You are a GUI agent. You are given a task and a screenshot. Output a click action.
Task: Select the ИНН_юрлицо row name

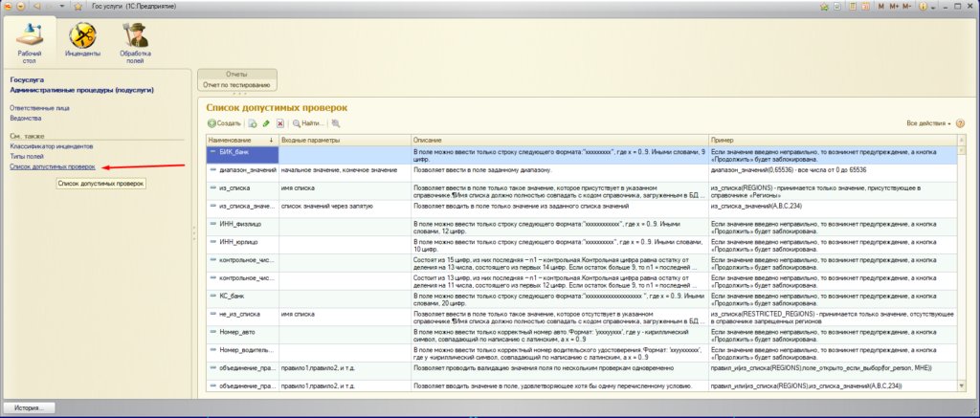(238, 241)
